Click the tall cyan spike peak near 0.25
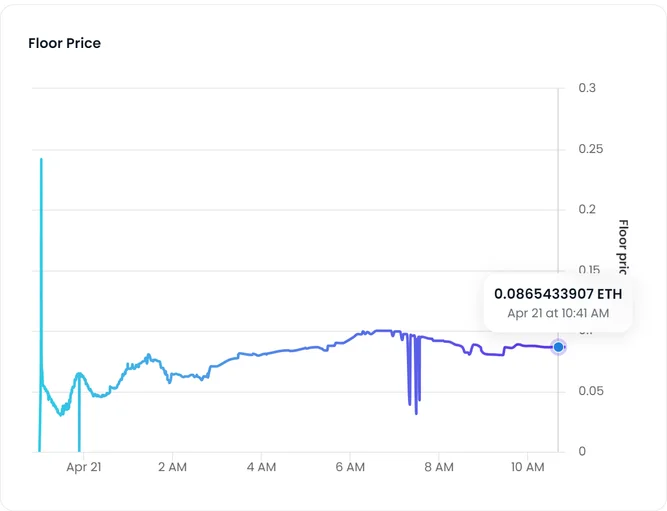 tap(41, 160)
